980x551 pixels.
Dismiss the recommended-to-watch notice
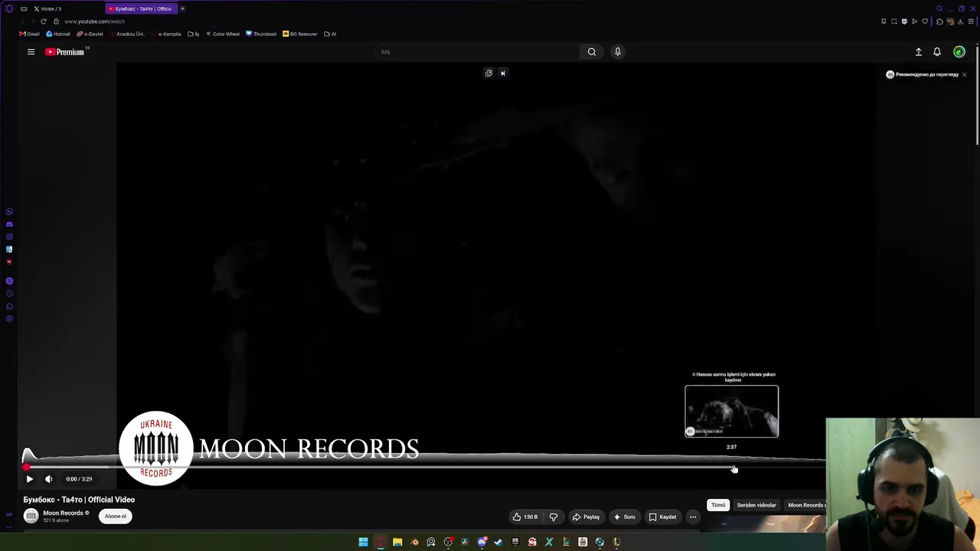click(964, 74)
